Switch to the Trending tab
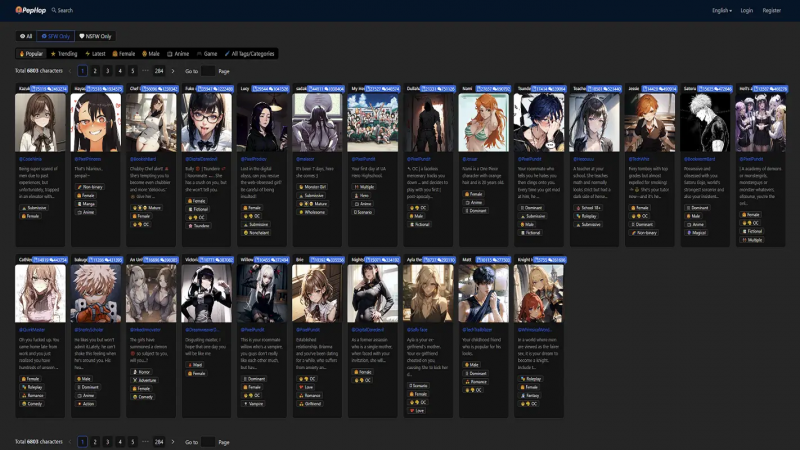The image size is (800, 450). tap(65, 53)
